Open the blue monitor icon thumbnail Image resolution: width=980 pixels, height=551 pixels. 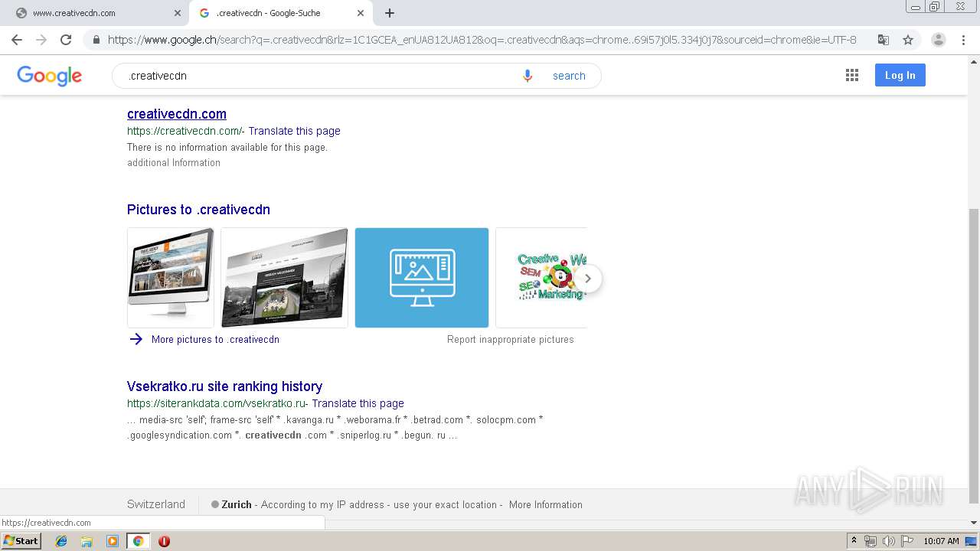tap(422, 278)
